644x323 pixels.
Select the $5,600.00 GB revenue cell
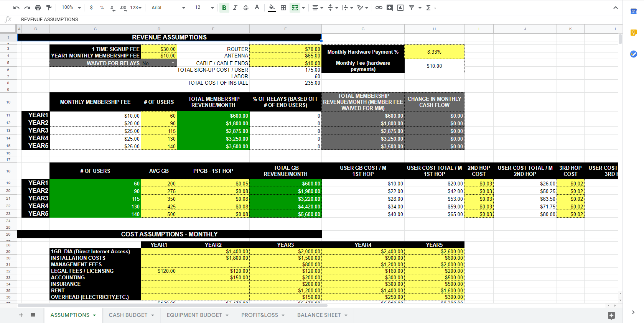(x=285, y=214)
